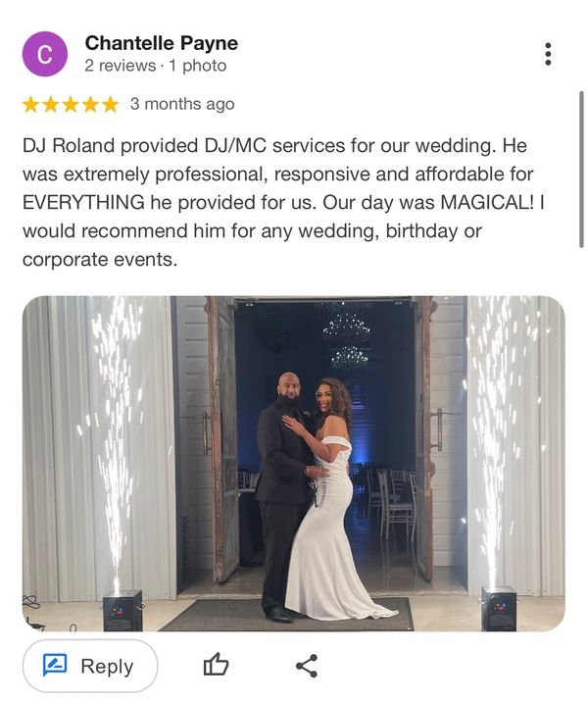Click the '3 months ago' timestamp
This screenshot has height=701, width=588.
click(x=182, y=104)
